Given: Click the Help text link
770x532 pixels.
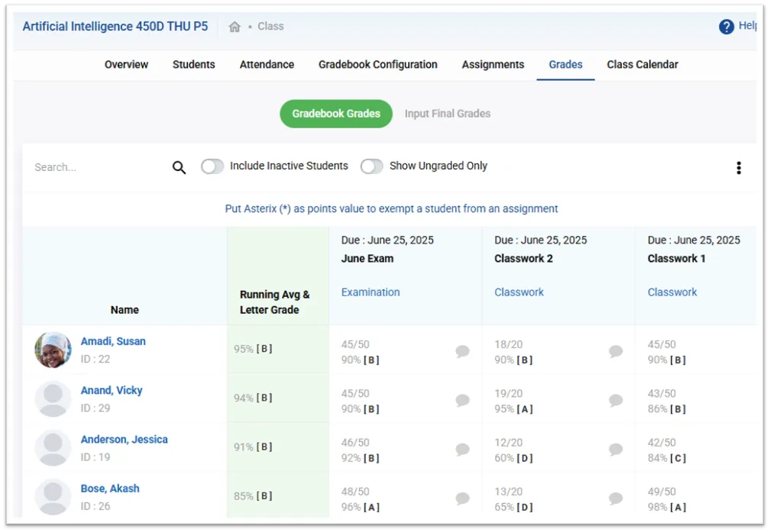Looking at the screenshot, I should click(747, 25).
